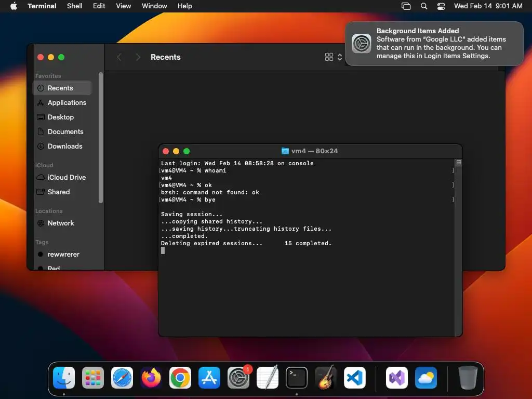Close the Finder window
This screenshot has height=399, width=532.
pos(41,57)
